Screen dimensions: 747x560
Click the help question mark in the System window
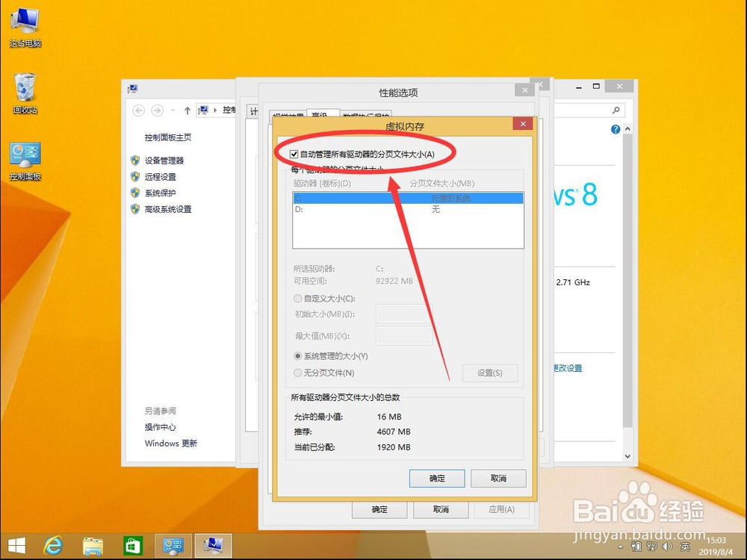tap(614, 128)
